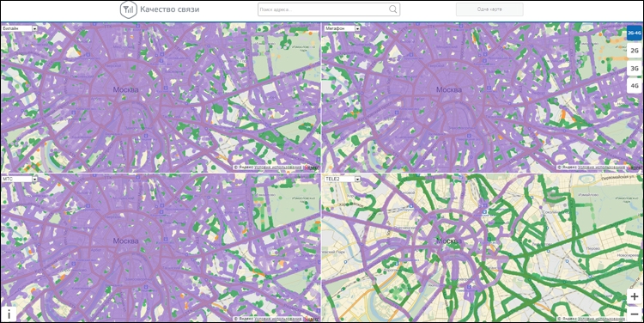Click the Качество связи signal logo icon
This screenshot has height=323, width=644.
(x=128, y=9)
